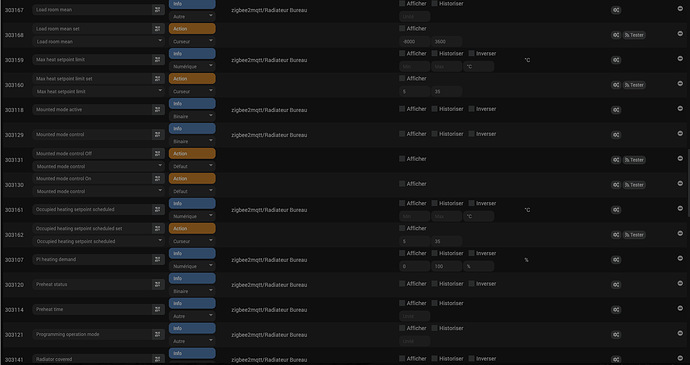Choose icon for Preheat time name
The image size is (690, 365).
point(158,310)
